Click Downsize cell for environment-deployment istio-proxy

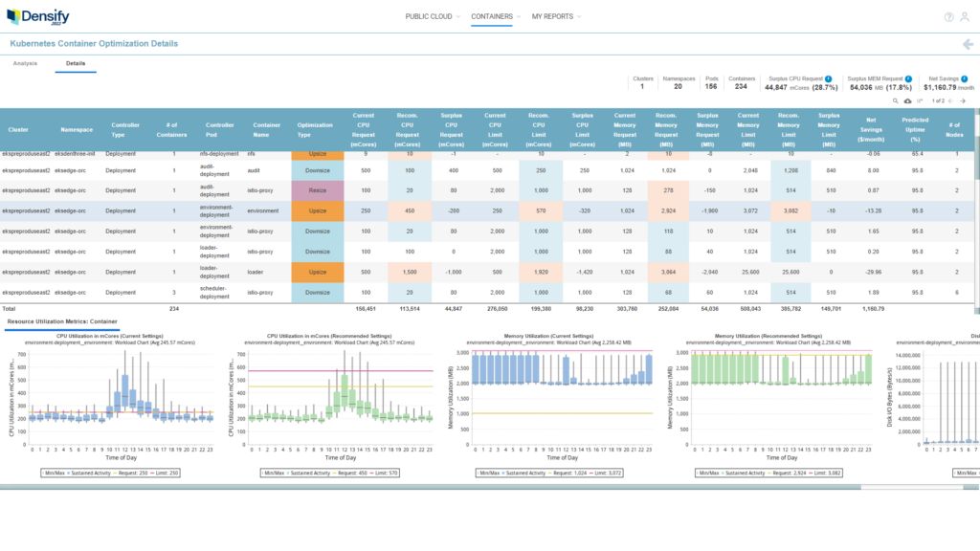318,231
